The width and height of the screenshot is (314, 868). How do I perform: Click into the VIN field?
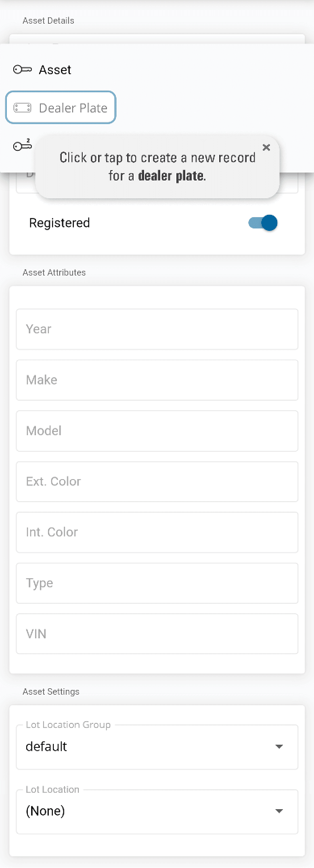[157, 634]
